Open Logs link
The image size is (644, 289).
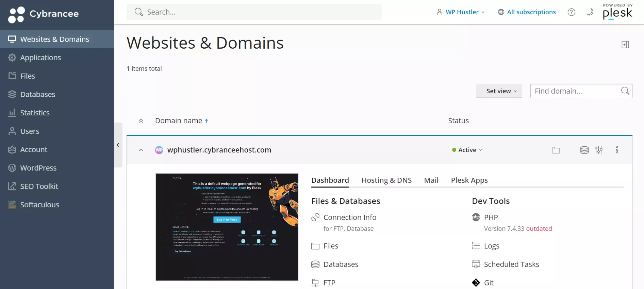[x=492, y=246]
